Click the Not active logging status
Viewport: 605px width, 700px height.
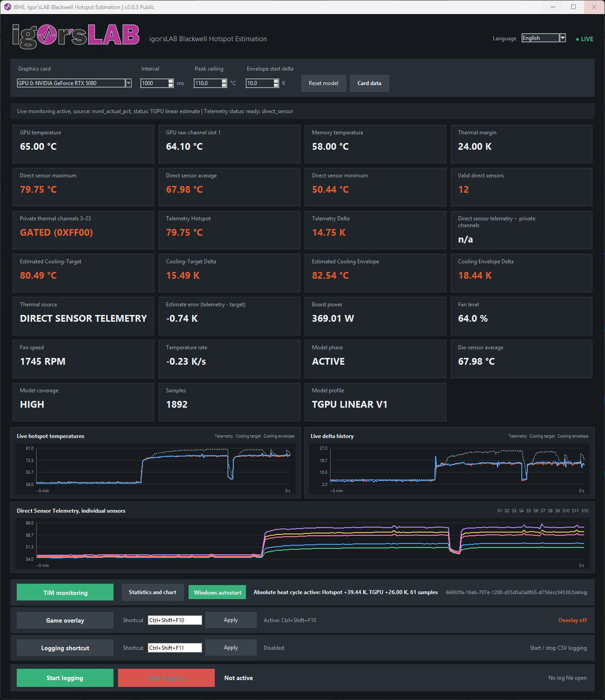[238, 678]
